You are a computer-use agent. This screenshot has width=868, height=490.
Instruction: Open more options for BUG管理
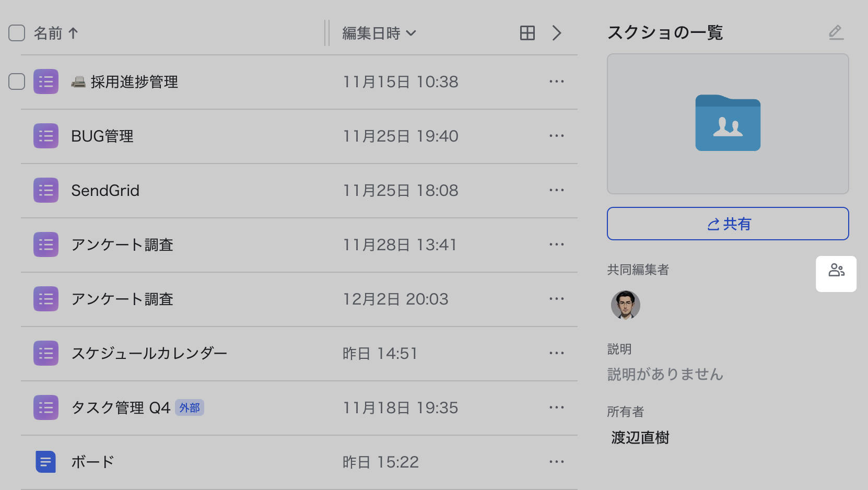557,136
